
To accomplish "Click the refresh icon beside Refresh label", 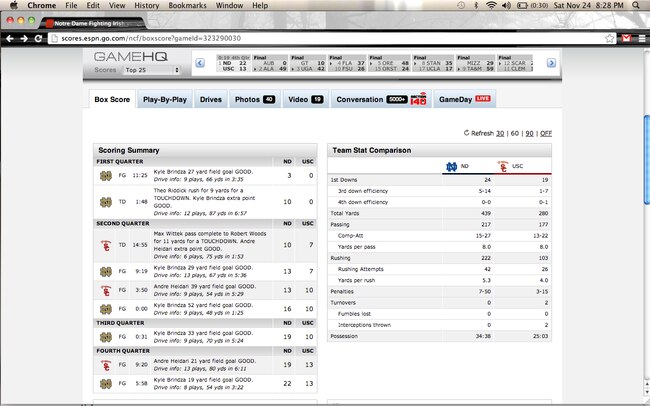I will [466, 133].
